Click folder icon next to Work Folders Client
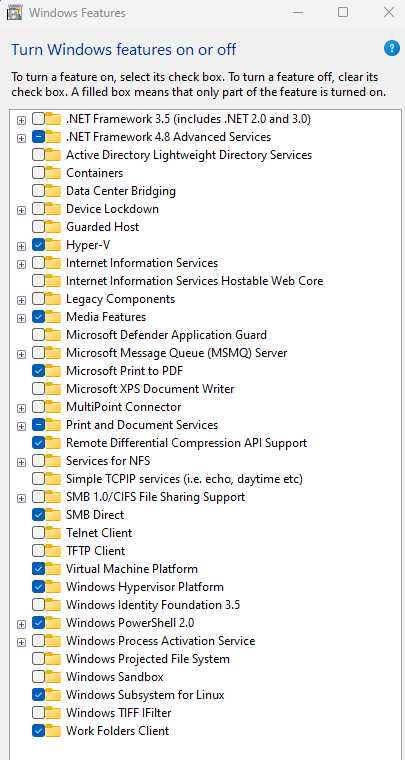 point(53,730)
